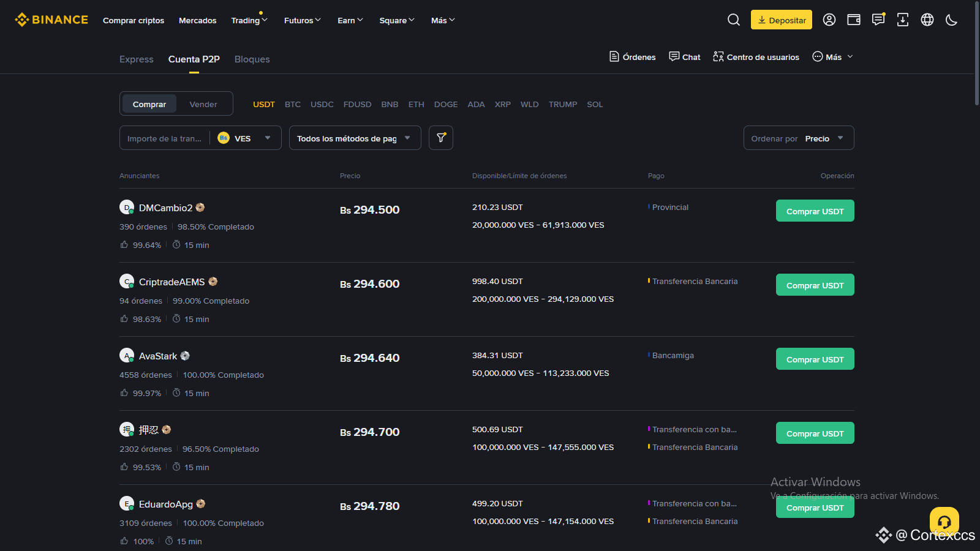
Task: Select the FDUSD coin tab
Action: (x=358, y=104)
